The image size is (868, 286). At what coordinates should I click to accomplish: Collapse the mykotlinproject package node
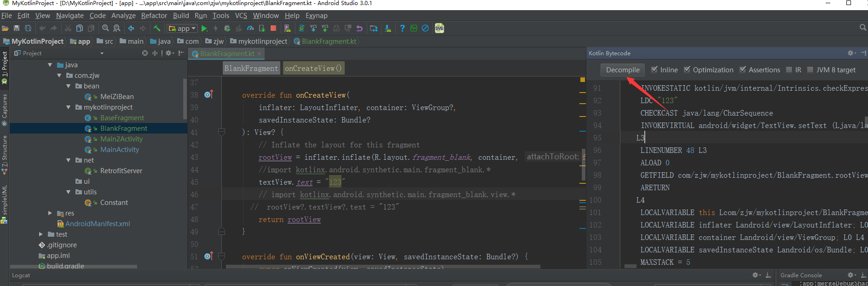point(68,107)
